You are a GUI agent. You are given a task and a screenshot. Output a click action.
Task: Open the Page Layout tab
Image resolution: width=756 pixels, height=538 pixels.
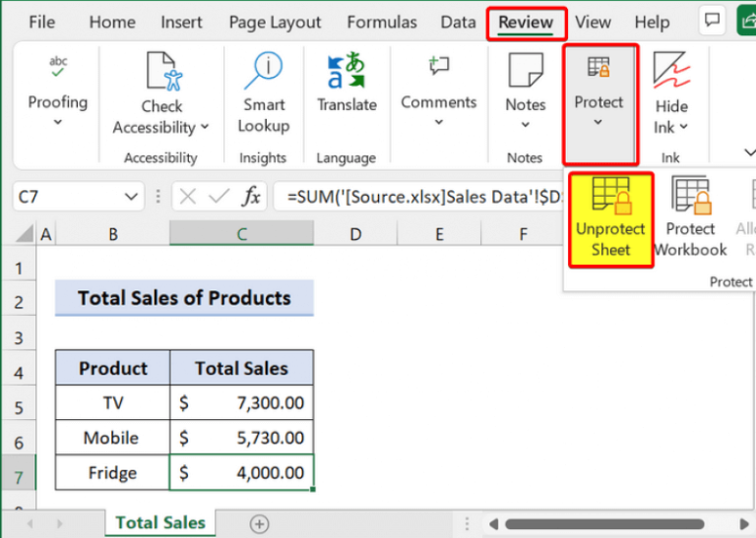tap(275, 22)
